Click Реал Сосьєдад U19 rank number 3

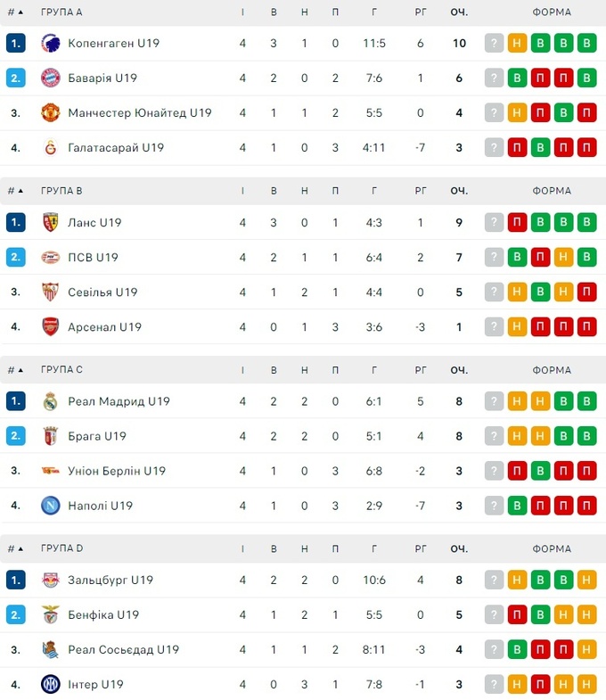tap(15, 650)
